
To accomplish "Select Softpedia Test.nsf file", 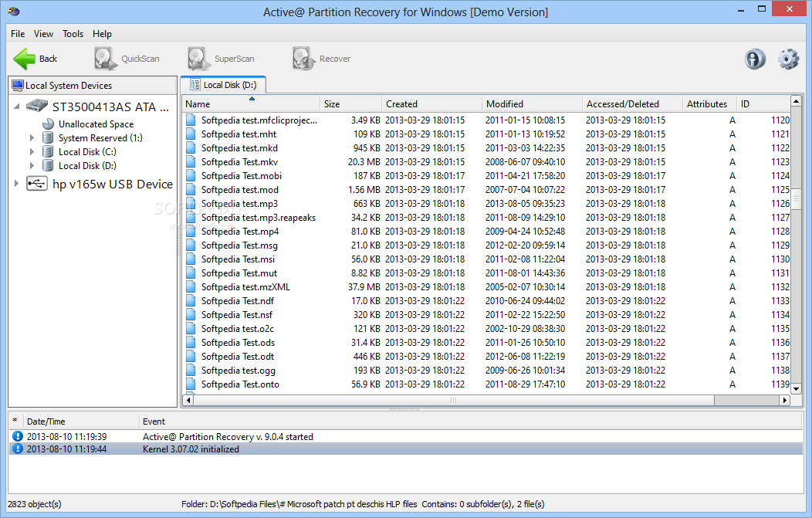I will click(487, 315).
